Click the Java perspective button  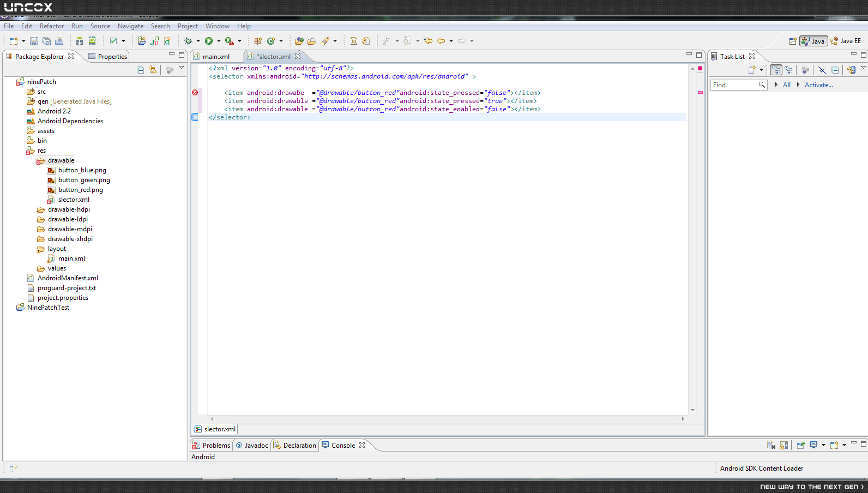[813, 41]
